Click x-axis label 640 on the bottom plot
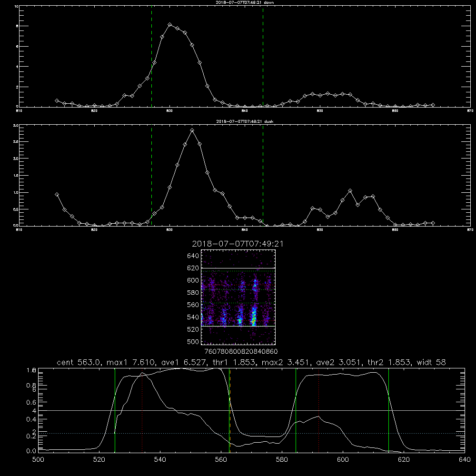Image resolution: width=476 pixels, height=476 pixels. coord(465,460)
